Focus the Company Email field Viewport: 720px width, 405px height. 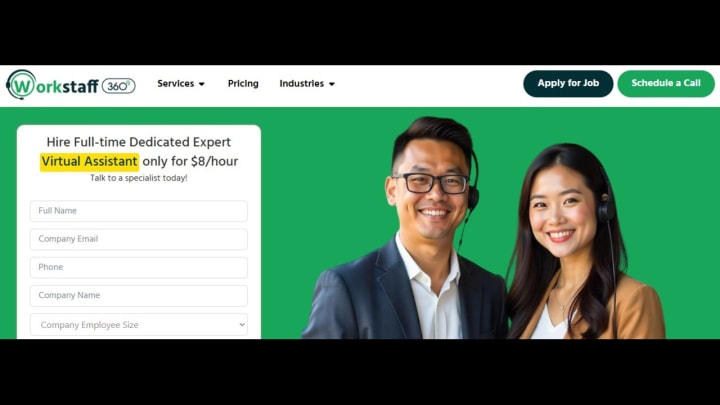click(139, 239)
